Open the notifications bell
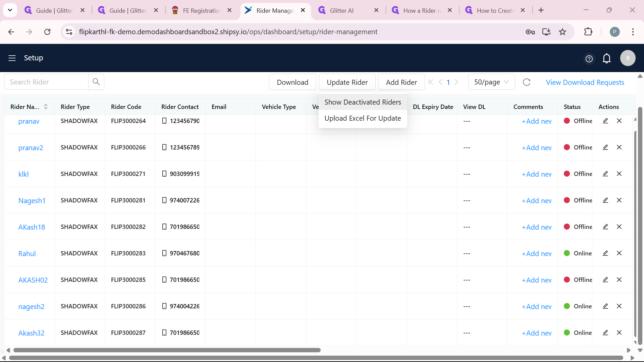644x362 pixels. click(x=606, y=58)
